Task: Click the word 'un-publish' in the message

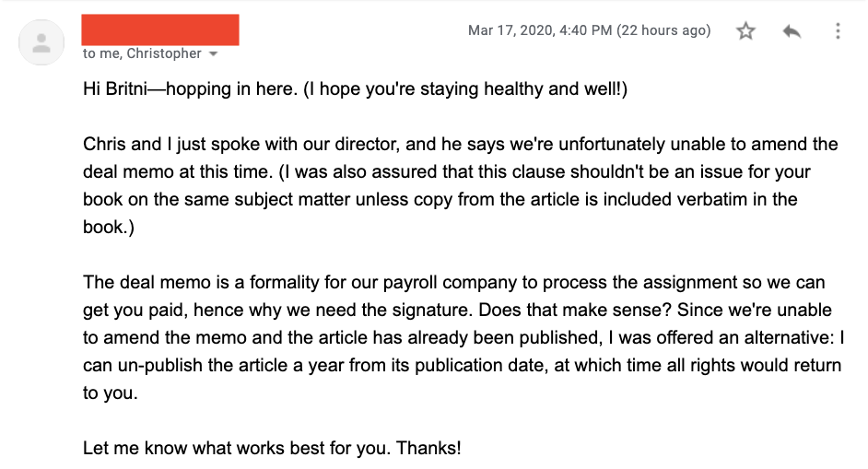Action: [159, 366]
